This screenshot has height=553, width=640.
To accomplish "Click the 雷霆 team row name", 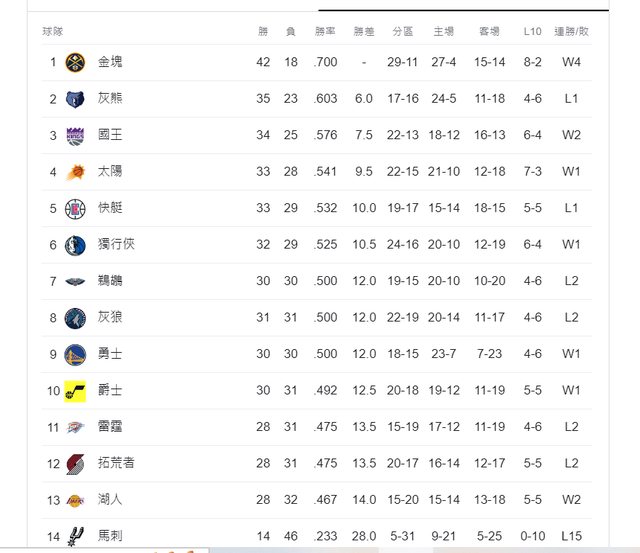I will click(110, 426).
